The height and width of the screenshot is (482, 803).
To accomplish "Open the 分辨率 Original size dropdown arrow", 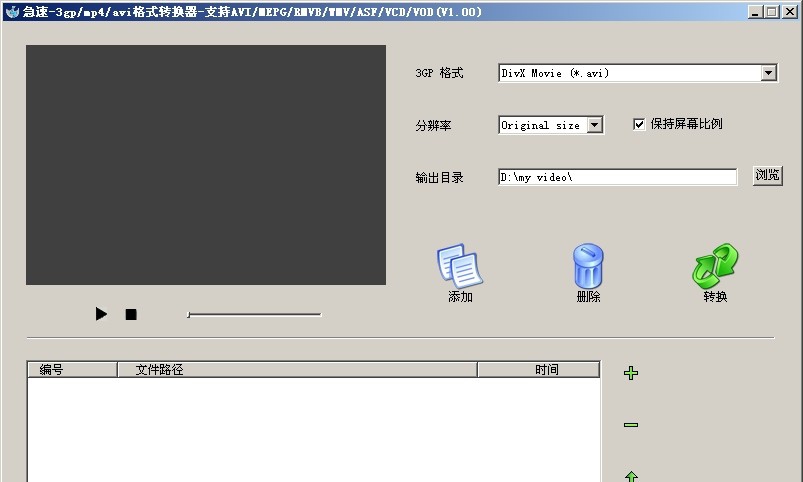I will (x=594, y=124).
